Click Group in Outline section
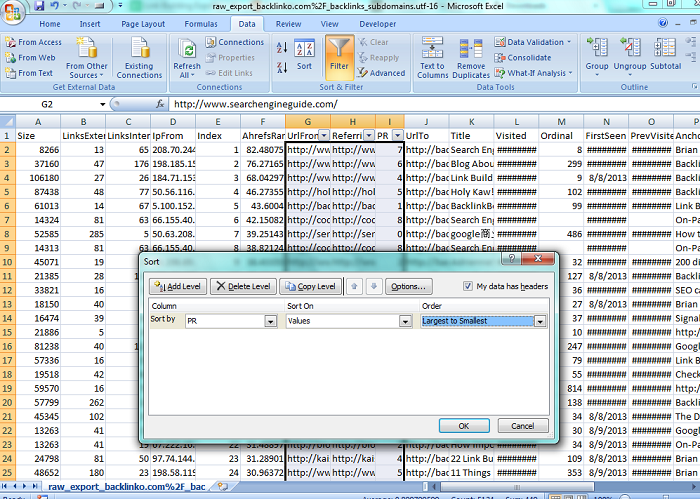 point(597,57)
